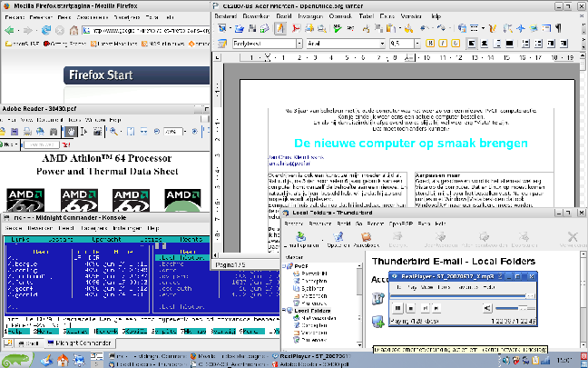Click the Opstellen compose icon in Thunderbird
The width and height of the screenshot is (588, 368).
338,240
